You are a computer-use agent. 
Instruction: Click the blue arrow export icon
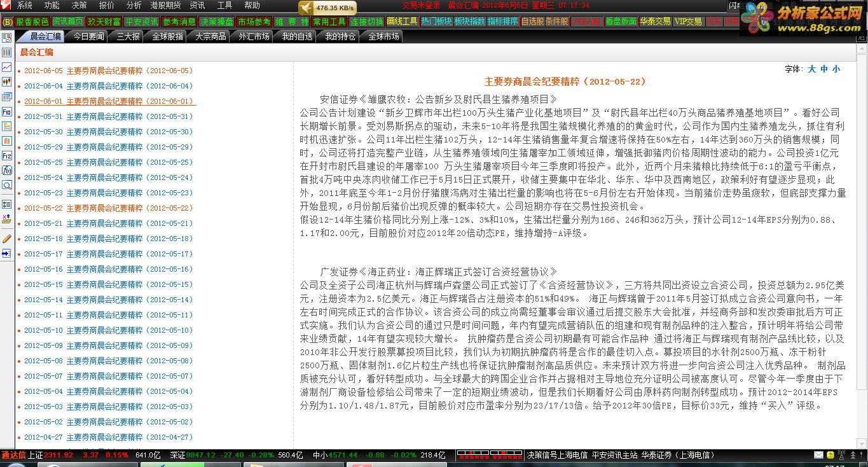pos(6,253)
